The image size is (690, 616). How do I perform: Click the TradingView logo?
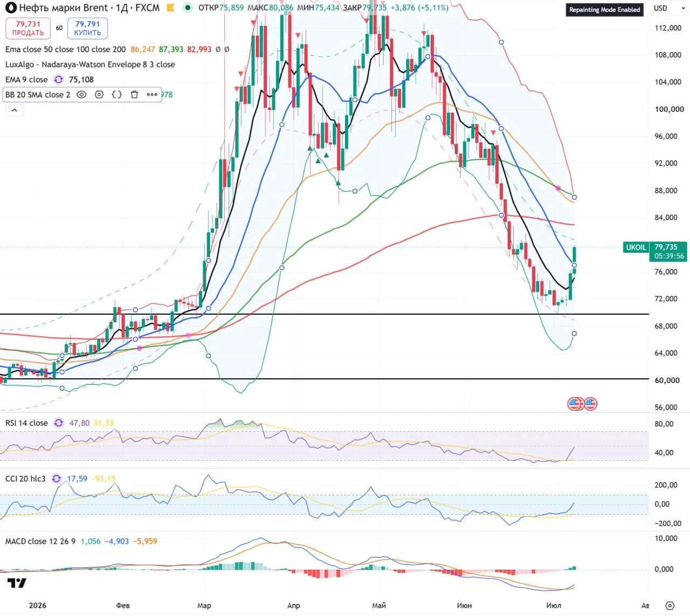17,583
